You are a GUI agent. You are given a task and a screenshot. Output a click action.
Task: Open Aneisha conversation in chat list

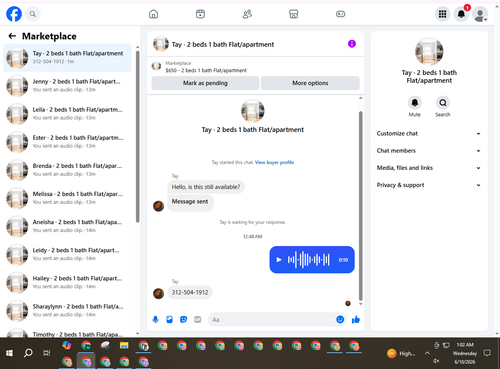[67, 226]
